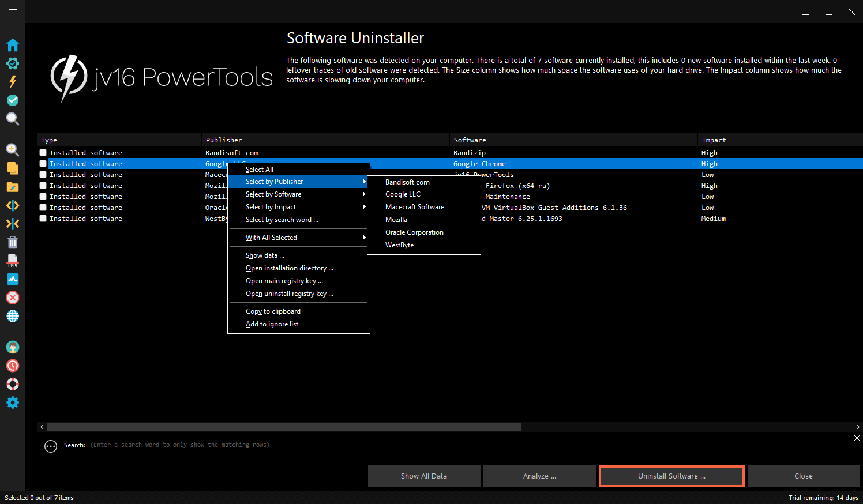The height and width of the screenshot is (504, 863).
Task: Open the hamburger menu in the title bar
Action: point(13,12)
